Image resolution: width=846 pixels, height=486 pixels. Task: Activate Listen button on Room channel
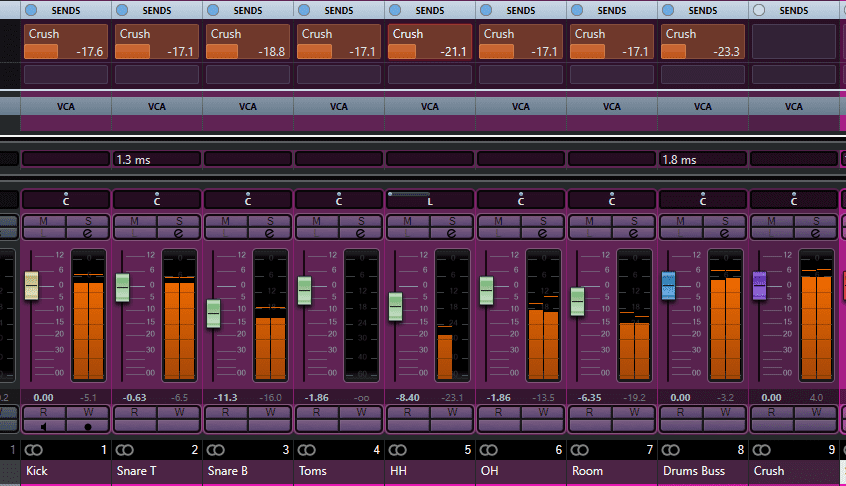tap(590, 233)
